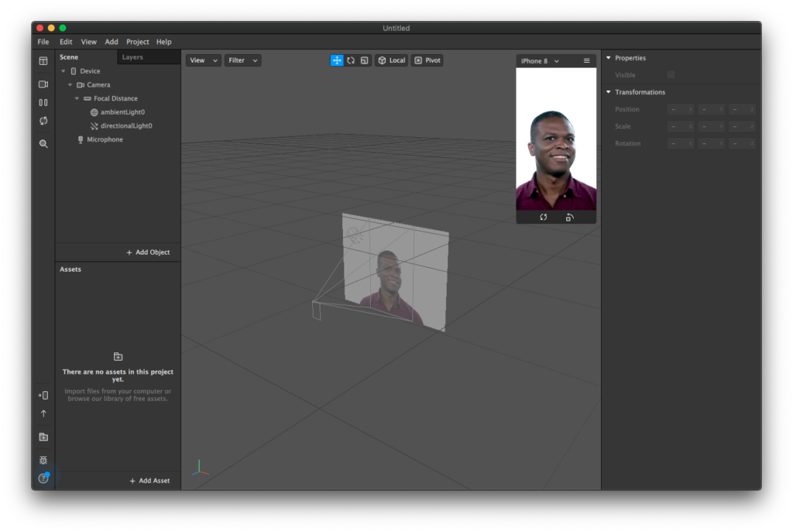
Task: Collapse the Device tree node arrow
Action: pos(64,71)
